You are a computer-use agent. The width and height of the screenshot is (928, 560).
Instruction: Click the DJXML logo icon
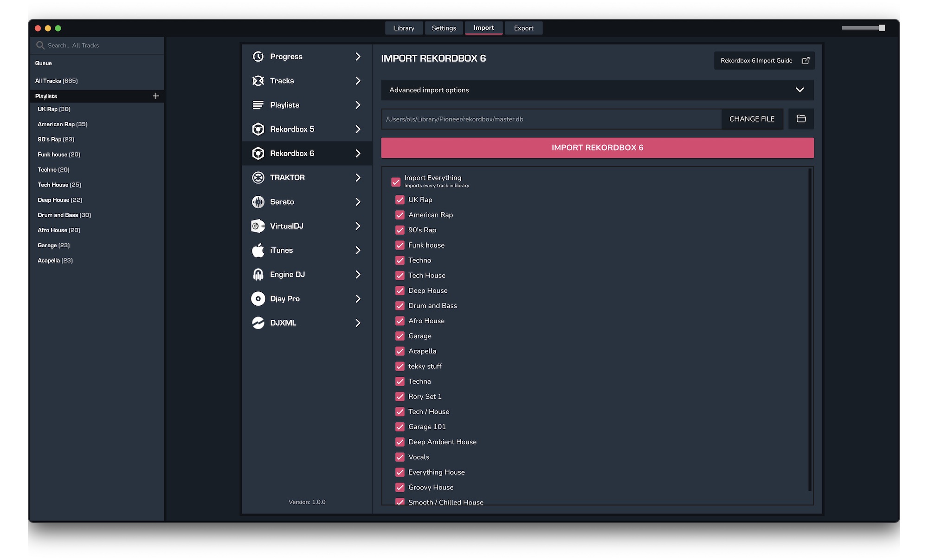[258, 323]
